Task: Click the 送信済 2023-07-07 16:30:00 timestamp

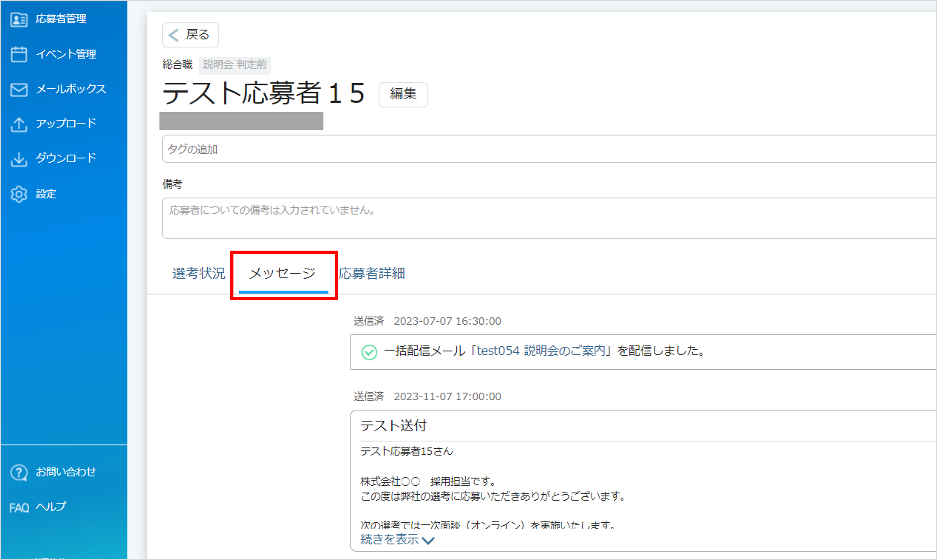Action: coord(427,321)
